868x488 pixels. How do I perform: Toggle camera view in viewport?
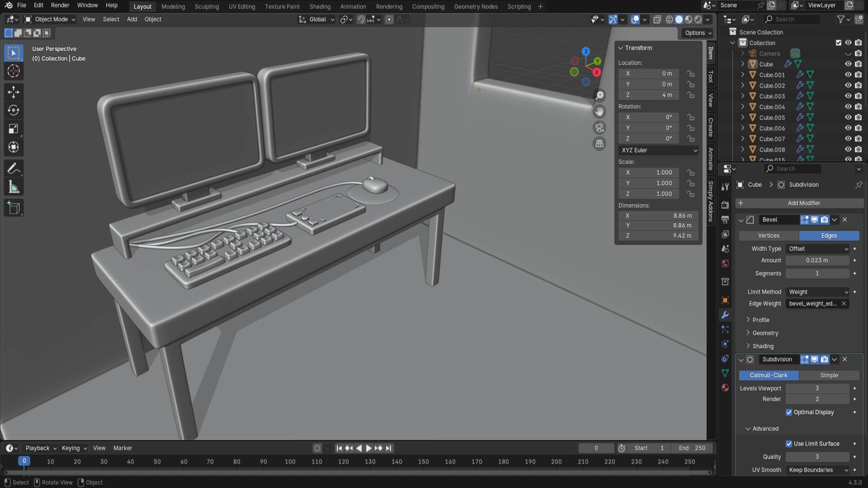599,128
